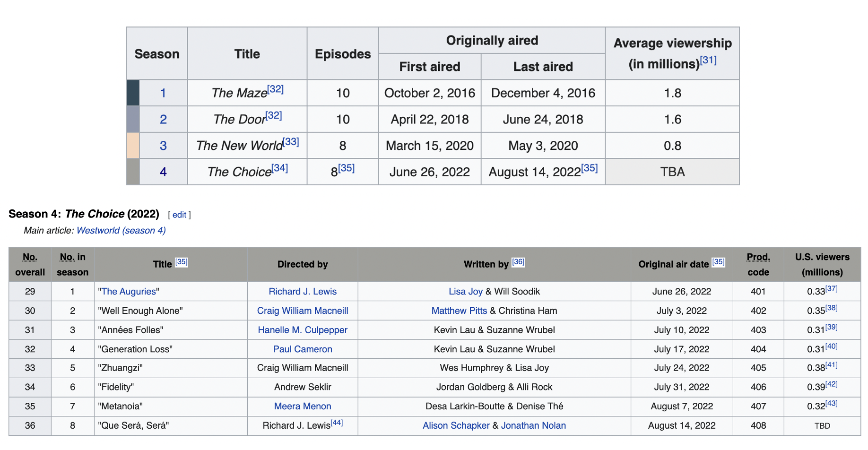Image resolution: width=868 pixels, height=450 pixels.
Task: Open Craig William Macneill link for episode 30
Action: (x=303, y=311)
